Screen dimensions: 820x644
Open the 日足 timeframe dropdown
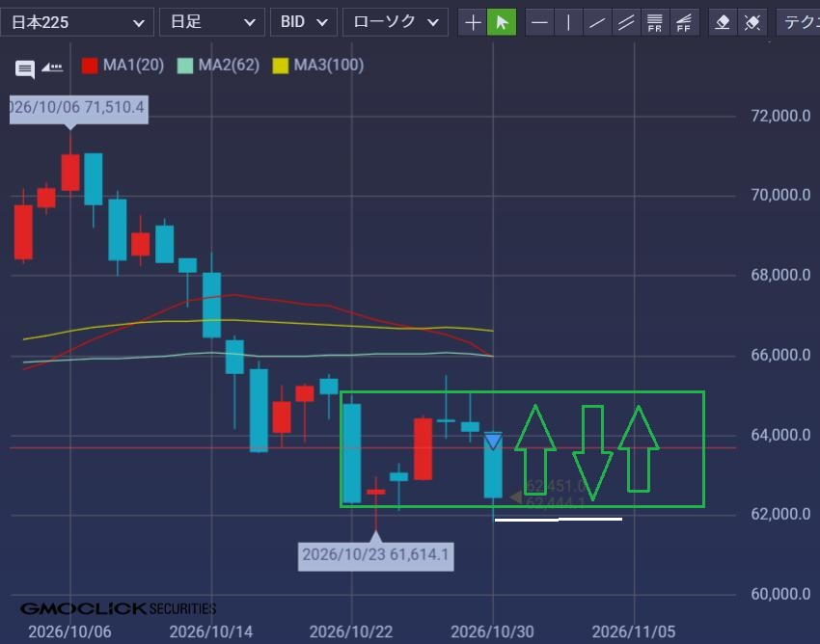pyautogui.click(x=212, y=22)
